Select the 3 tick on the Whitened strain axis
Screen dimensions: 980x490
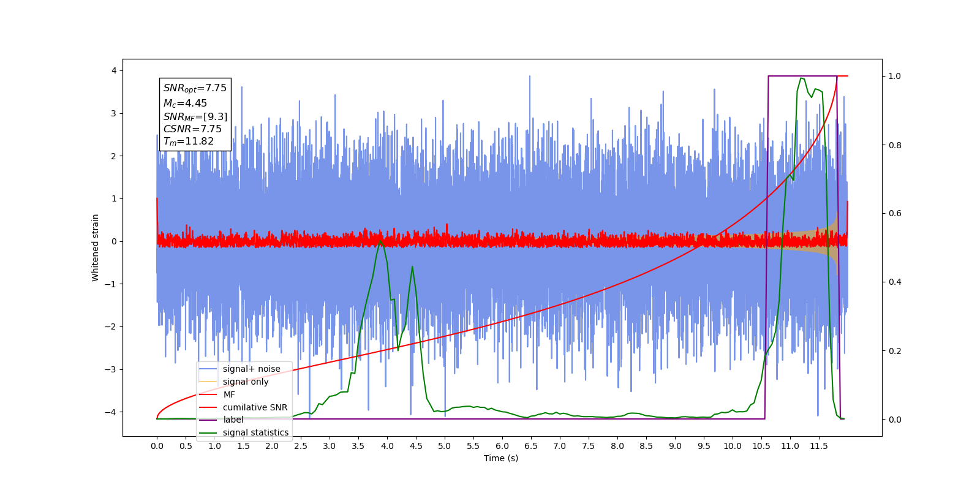pos(114,113)
